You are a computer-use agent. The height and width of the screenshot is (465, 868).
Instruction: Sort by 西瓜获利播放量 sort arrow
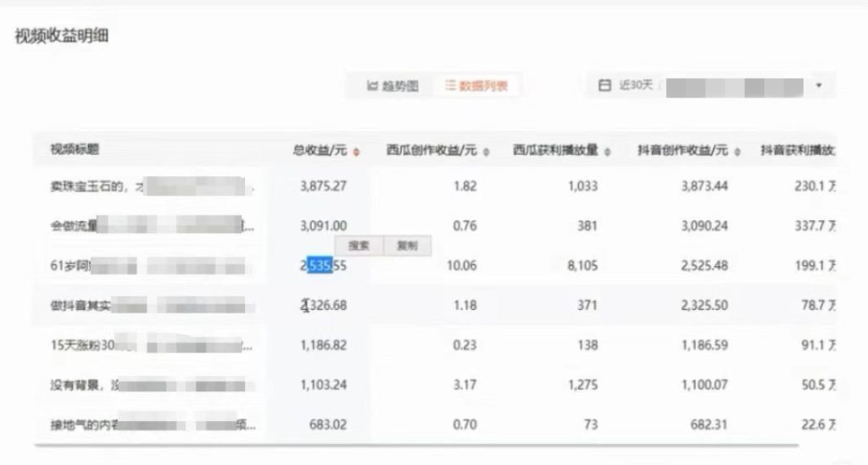coord(607,152)
